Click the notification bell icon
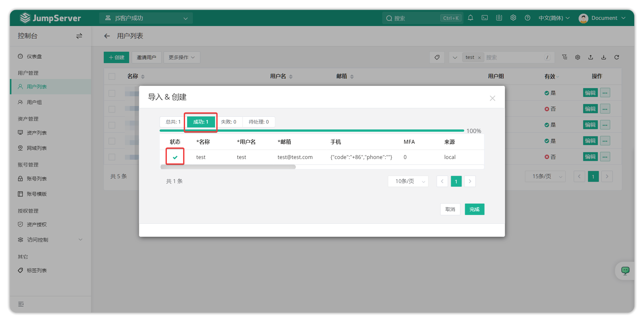The image size is (644, 319). 470,18
